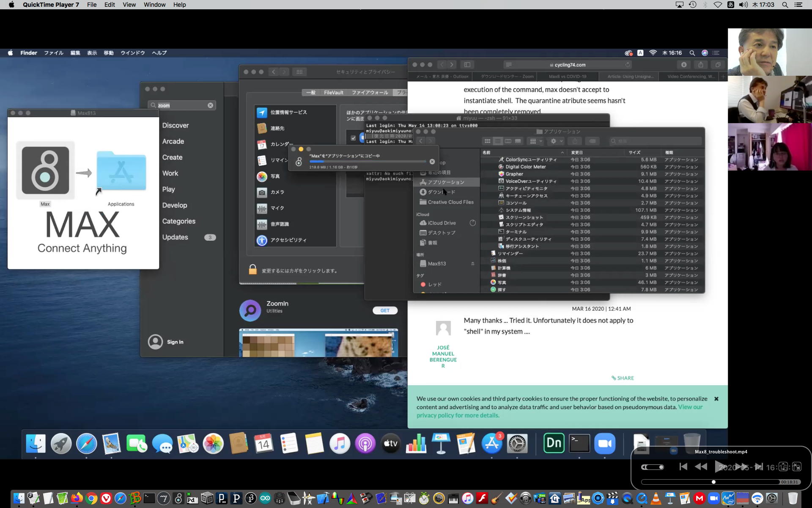The height and width of the screenshot is (508, 812).
Task: Click the lock to allow changes
Action: click(252, 270)
